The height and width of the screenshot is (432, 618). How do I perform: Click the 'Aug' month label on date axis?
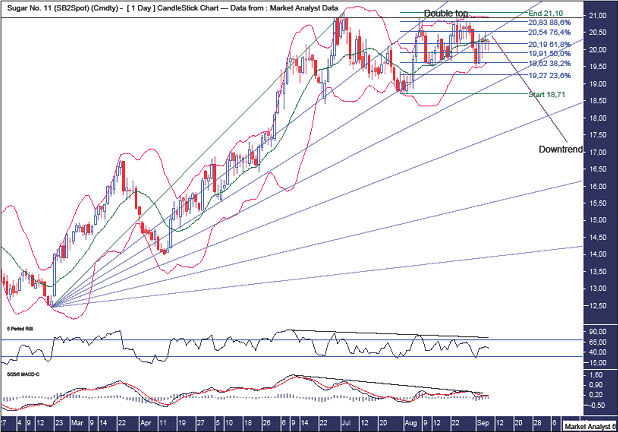coord(410,423)
